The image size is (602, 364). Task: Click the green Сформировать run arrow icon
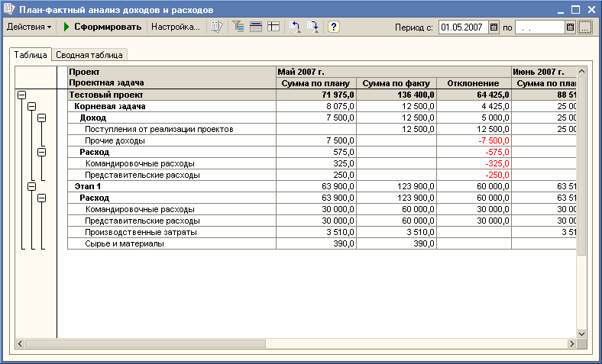[x=66, y=27]
